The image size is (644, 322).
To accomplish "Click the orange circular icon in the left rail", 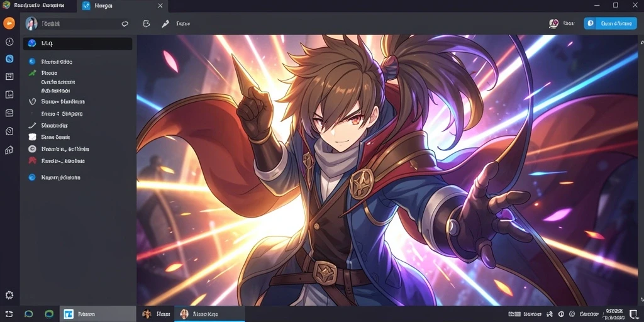I will pyautogui.click(x=9, y=23).
